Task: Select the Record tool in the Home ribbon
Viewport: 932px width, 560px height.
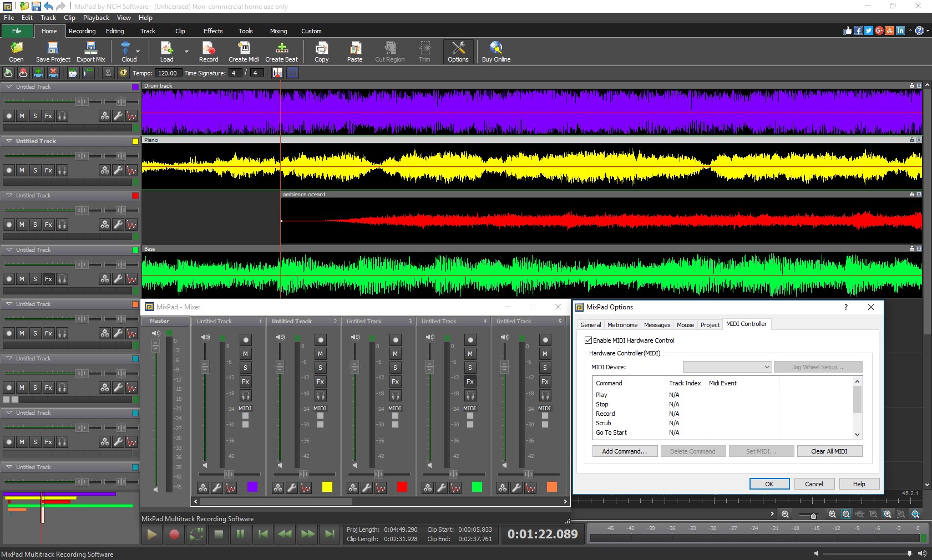Action: (208, 52)
